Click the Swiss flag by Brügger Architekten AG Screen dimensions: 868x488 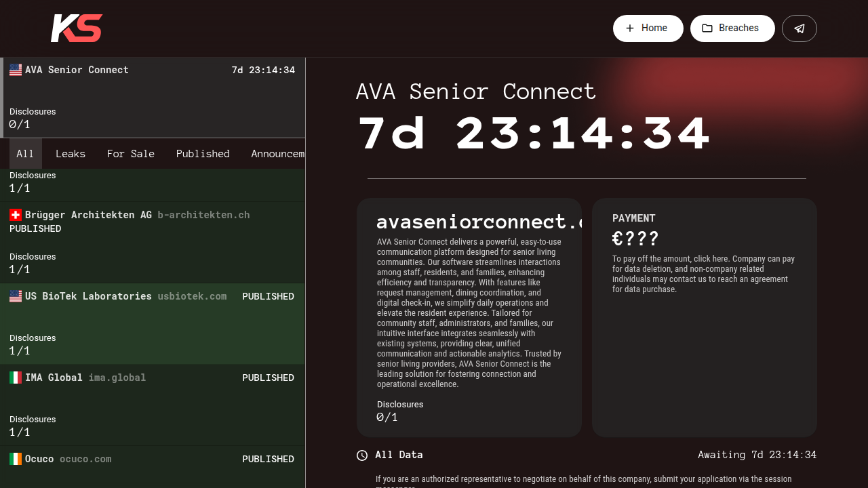(16, 215)
